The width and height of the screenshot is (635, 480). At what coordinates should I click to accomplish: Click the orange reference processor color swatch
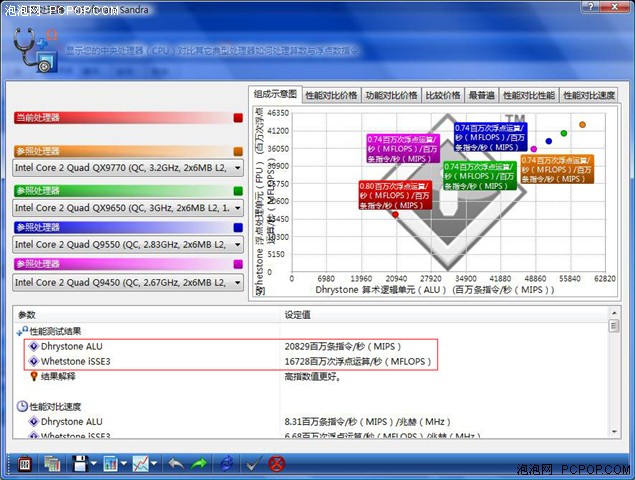pos(238,151)
